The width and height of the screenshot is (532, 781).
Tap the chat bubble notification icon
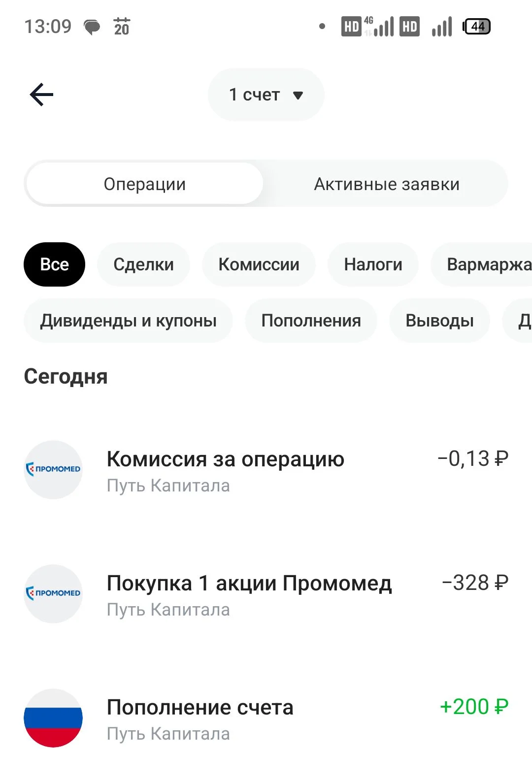pyautogui.click(x=92, y=27)
